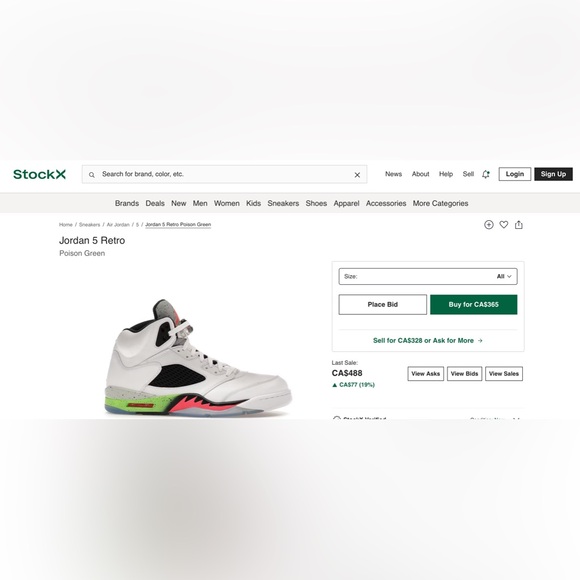Click the View Sales button

[504, 374]
